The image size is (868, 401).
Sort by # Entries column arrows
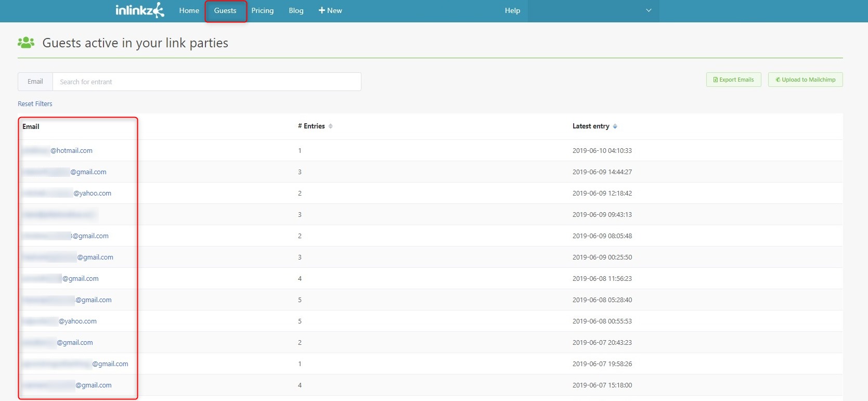click(x=330, y=126)
